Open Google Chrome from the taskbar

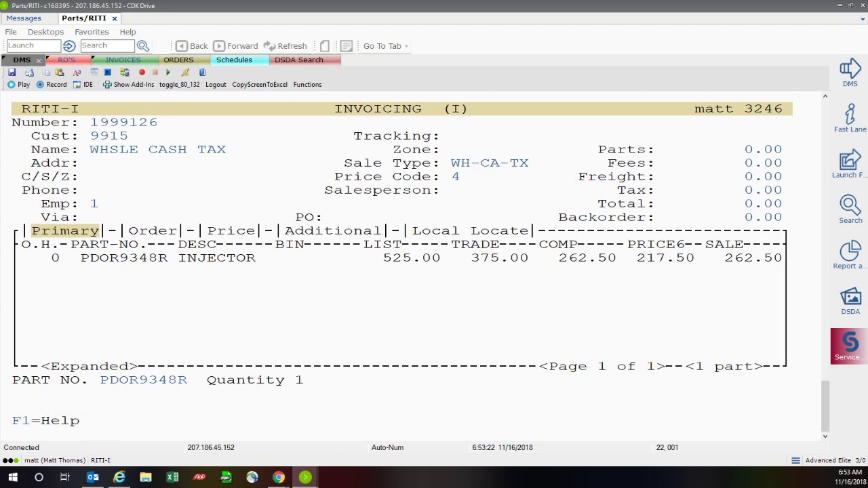pyautogui.click(x=279, y=477)
